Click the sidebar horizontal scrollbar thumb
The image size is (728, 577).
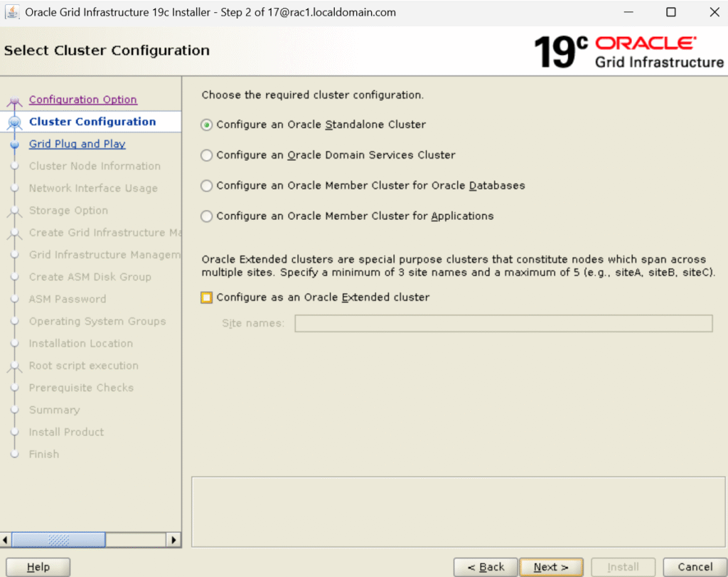58,540
